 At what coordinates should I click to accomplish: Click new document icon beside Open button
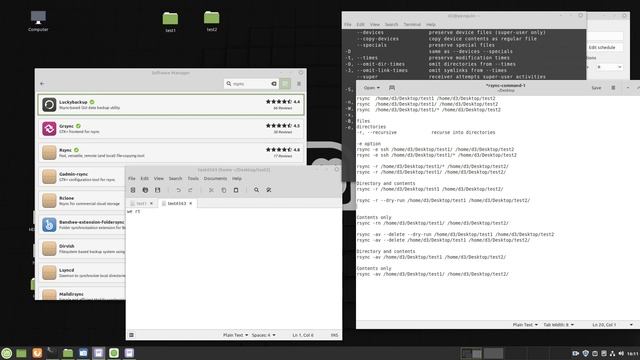[x=392, y=88]
